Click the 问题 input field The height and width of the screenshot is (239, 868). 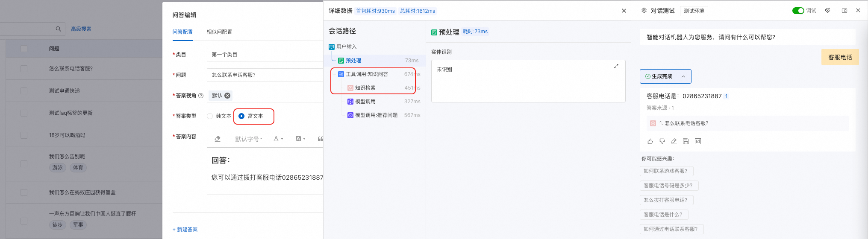tap(265, 75)
